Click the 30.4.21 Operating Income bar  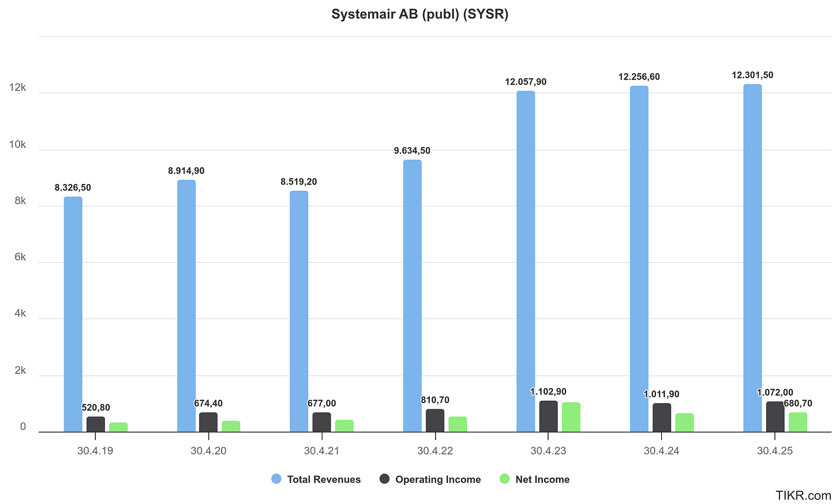[322, 422]
